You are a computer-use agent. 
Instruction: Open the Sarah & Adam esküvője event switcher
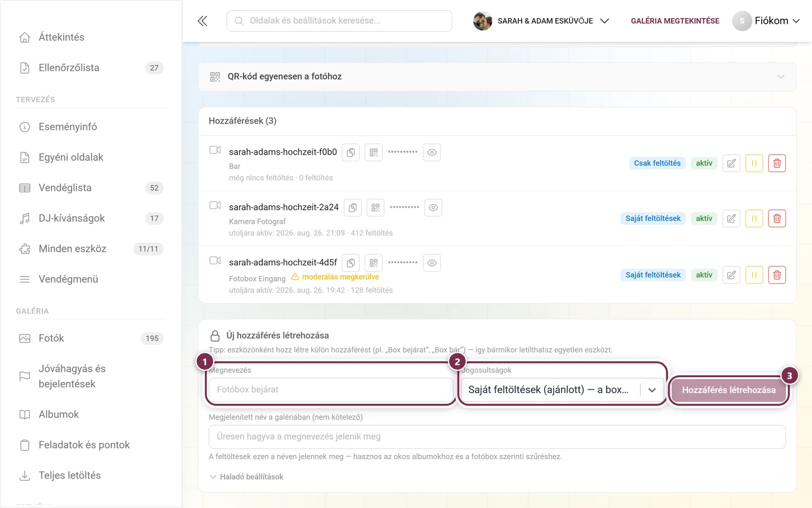pyautogui.click(x=541, y=21)
